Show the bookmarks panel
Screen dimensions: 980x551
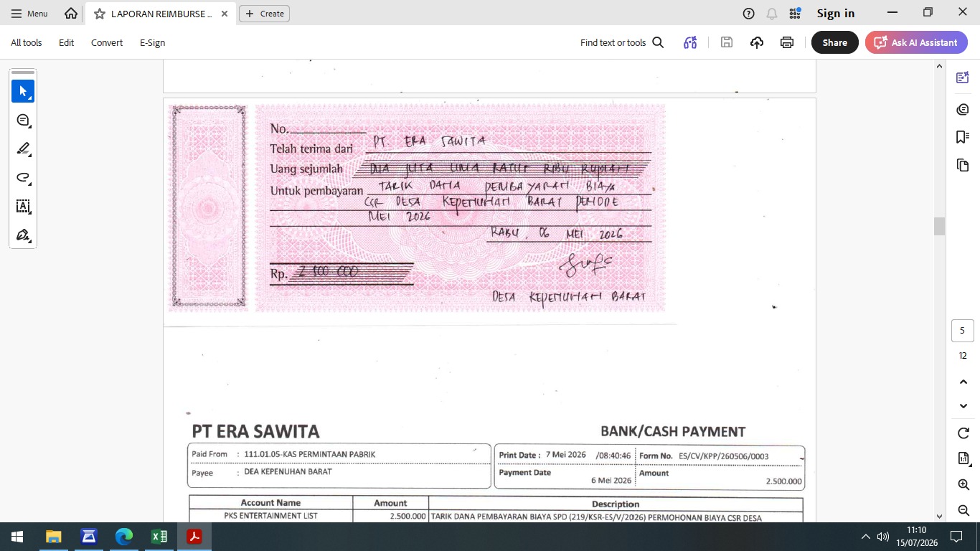tap(963, 137)
